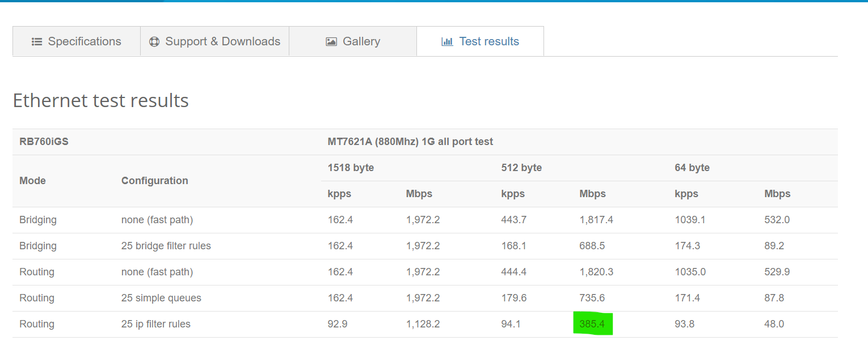Switch to Support & Downloads tab

coord(214,41)
